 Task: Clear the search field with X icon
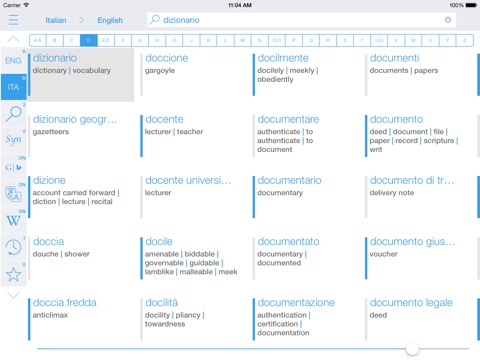tap(448, 20)
